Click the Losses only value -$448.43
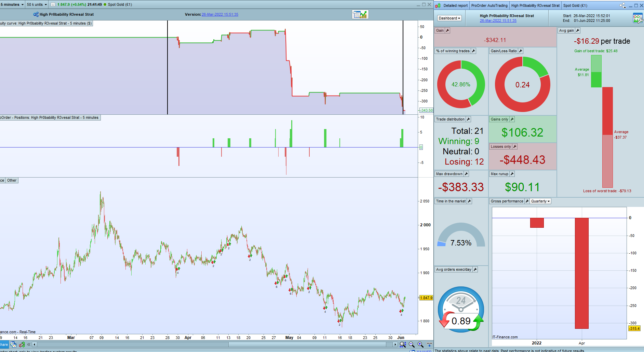The image size is (644, 352). click(x=522, y=160)
